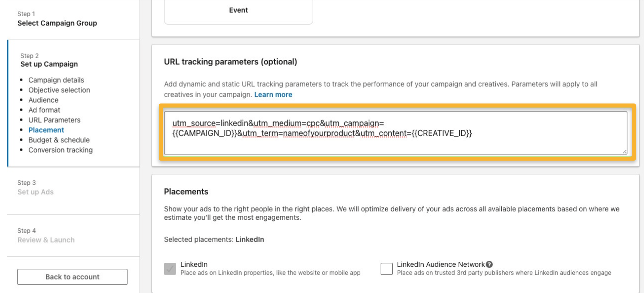The image size is (644, 293).
Task: Select the Placement sidebar item
Action: pos(46,130)
